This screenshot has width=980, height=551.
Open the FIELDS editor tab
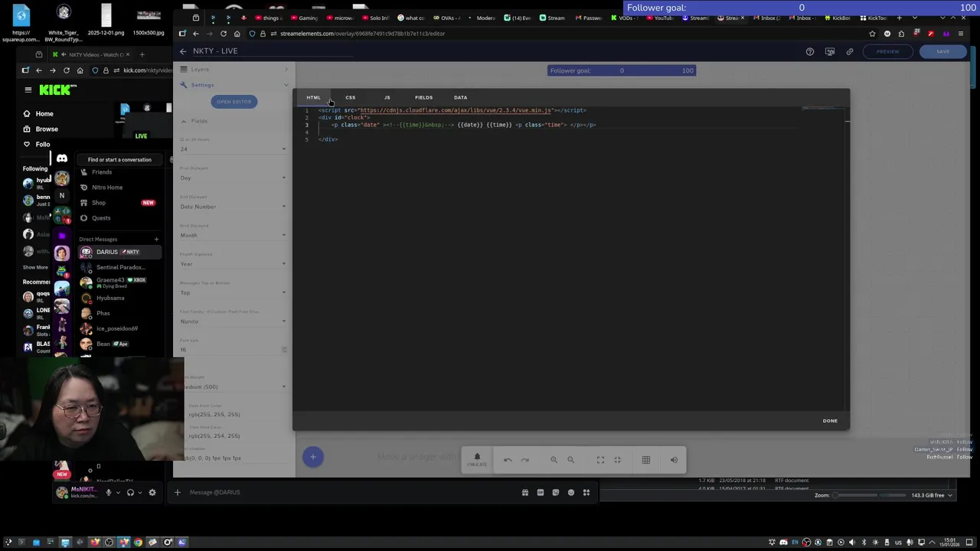click(x=423, y=97)
